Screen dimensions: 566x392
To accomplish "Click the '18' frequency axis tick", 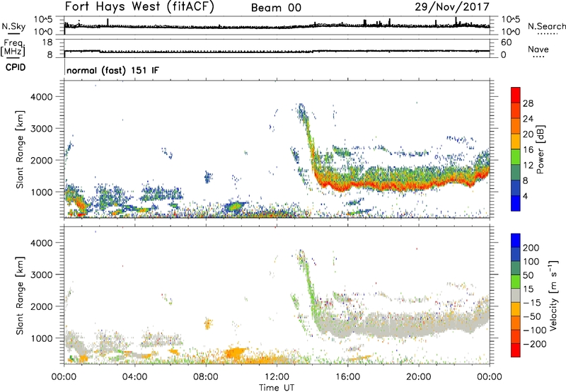I will pos(47,42).
